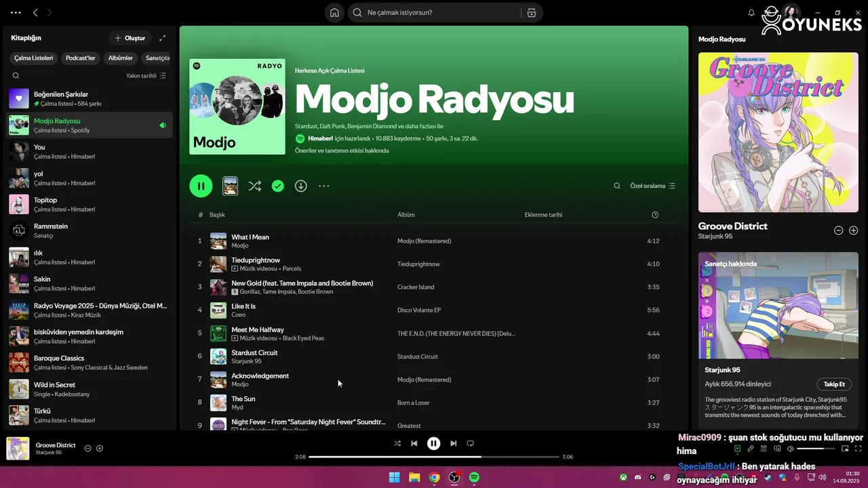Toggle the Now Playing view icon
This screenshot has width=868, height=488.
[x=737, y=449]
